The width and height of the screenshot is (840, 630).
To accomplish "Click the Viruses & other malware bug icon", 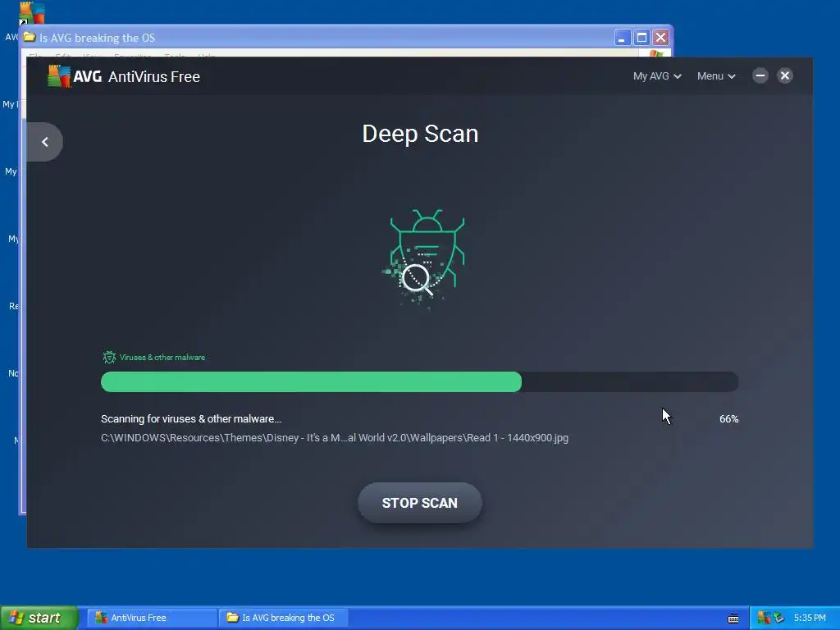I will tap(109, 358).
